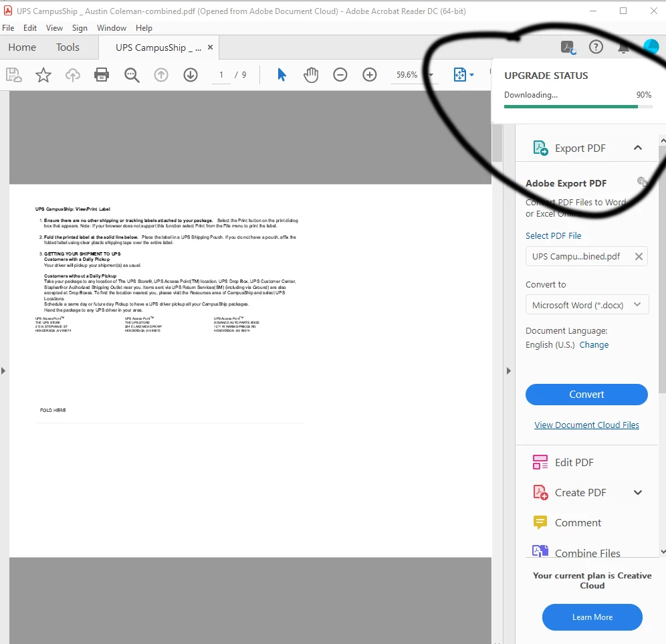
Task: Click the Learn More button
Action: 592,617
